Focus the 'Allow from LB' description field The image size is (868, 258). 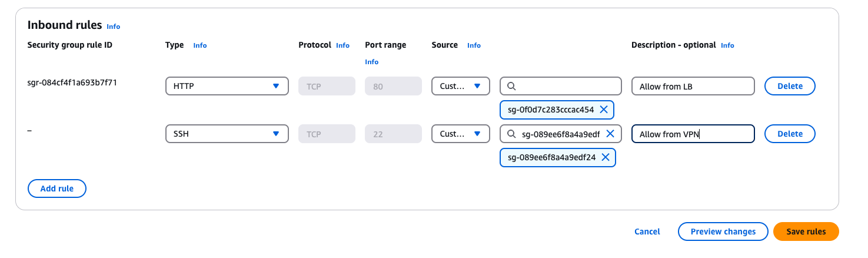tap(693, 86)
